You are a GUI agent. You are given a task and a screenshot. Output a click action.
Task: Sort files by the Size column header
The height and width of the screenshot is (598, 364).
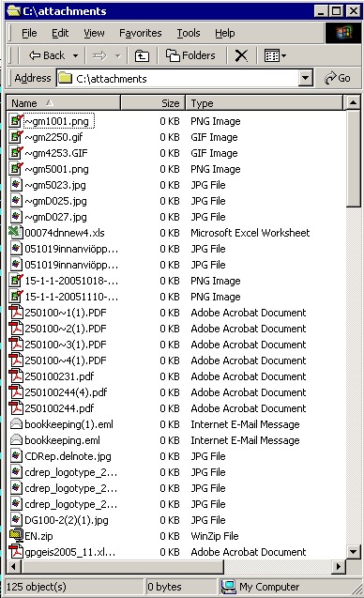coord(153,103)
